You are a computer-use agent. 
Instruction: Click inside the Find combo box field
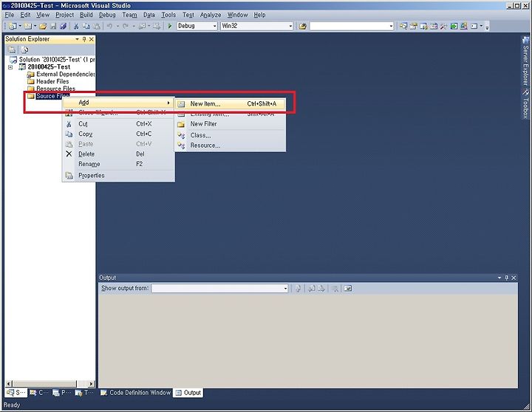click(x=349, y=26)
